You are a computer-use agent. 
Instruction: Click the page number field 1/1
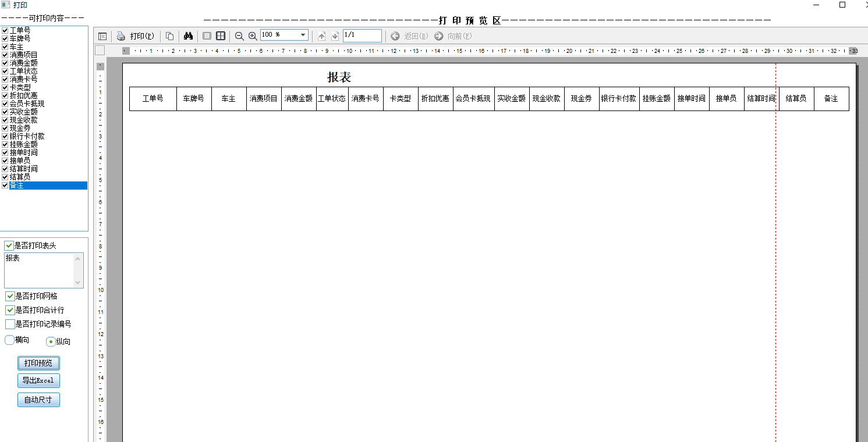coord(362,35)
